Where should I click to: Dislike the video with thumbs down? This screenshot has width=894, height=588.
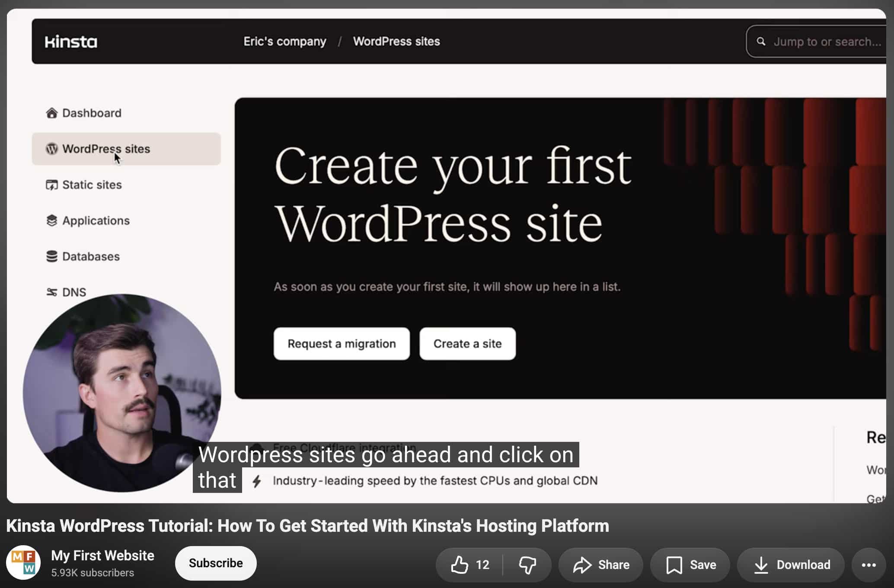527,565
